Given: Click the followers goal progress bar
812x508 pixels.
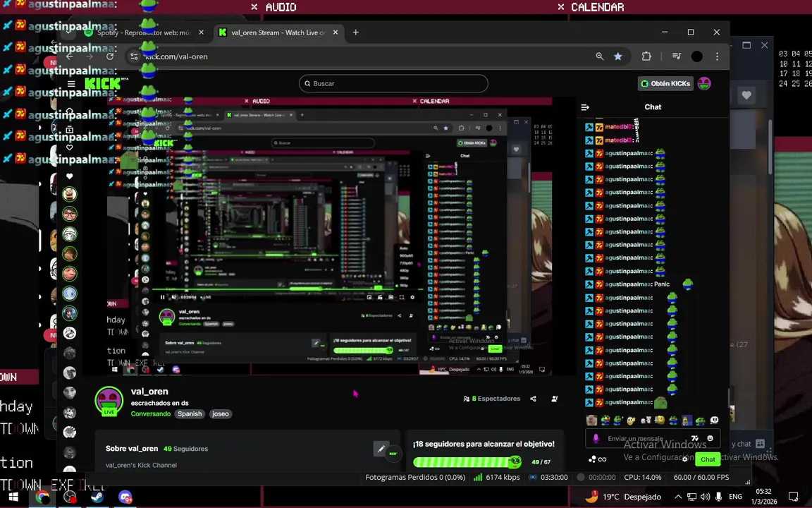Looking at the screenshot, I should pyautogui.click(x=467, y=462).
